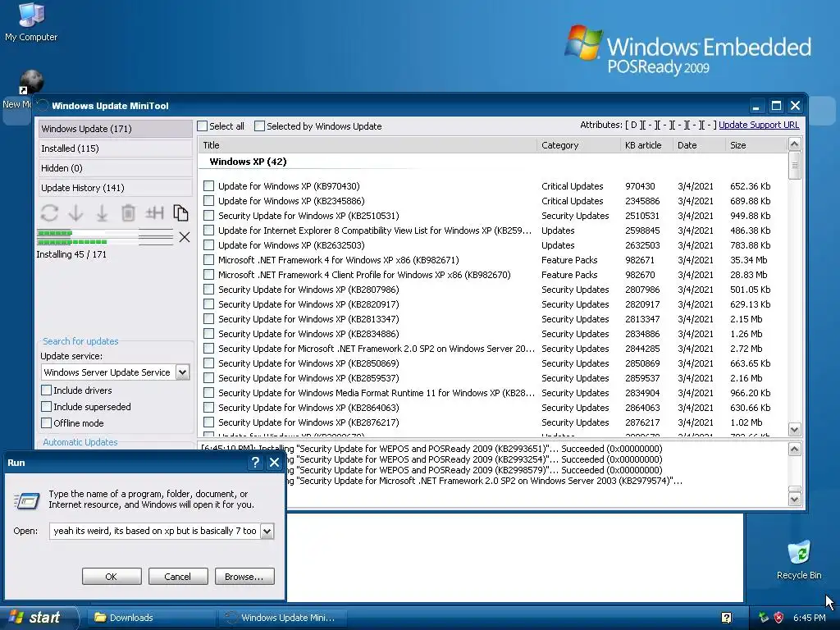Select the KB2345886 update row title
Image resolution: width=840 pixels, height=630 pixels.
[291, 201]
